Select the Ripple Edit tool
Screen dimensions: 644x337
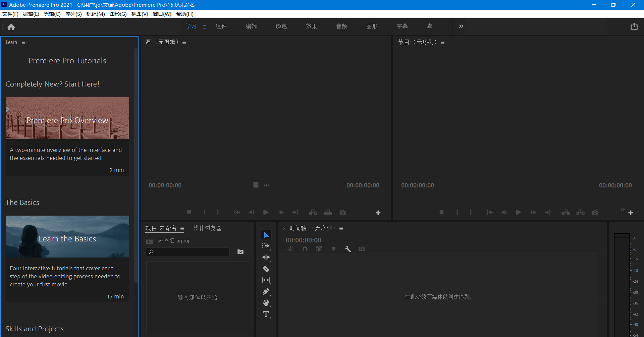(266, 258)
